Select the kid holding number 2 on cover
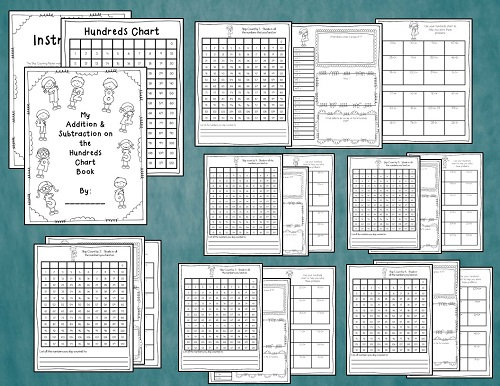The height and width of the screenshot is (386, 500). pos(76,92)
